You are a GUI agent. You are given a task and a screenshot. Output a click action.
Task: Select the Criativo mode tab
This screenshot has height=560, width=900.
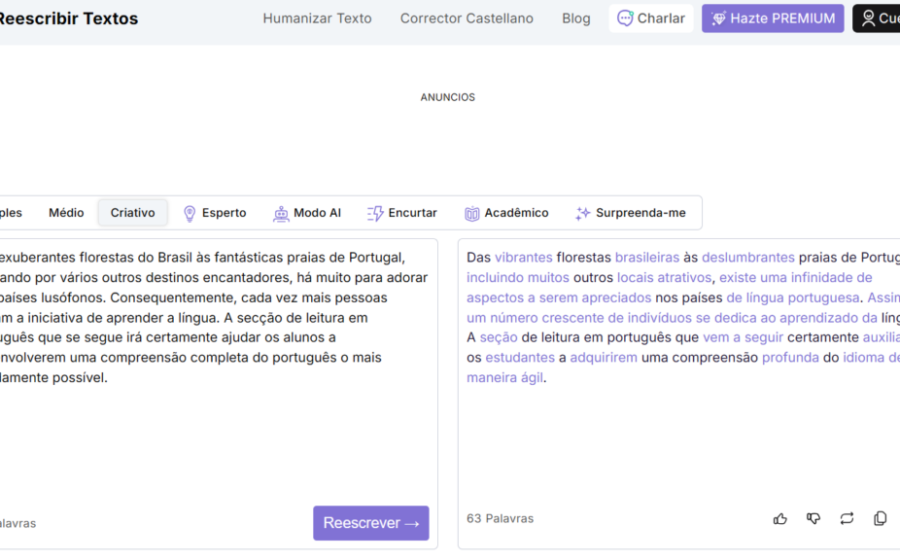133,213
